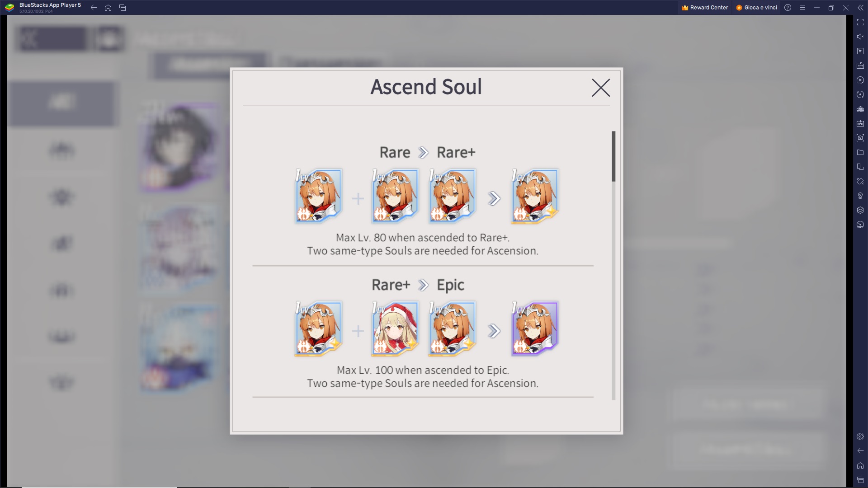Open the multi-instance tabs icon in top bar
The width and height of the screenshot is (868, 488).
pos(123,7)
